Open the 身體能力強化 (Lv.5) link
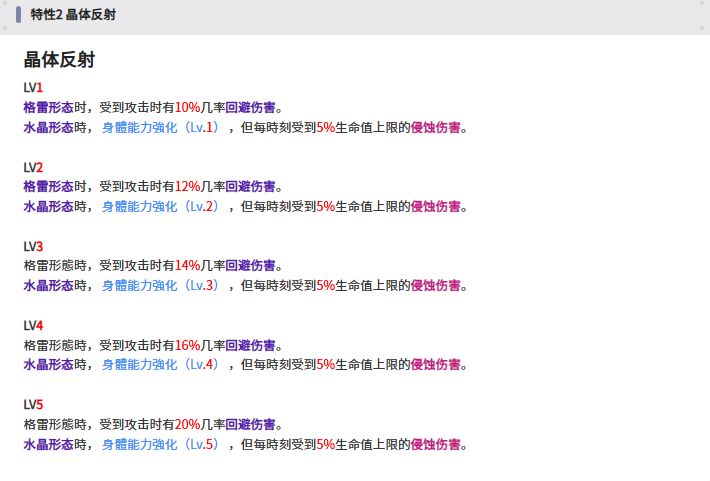710x481 pixels. pos(161,444)
